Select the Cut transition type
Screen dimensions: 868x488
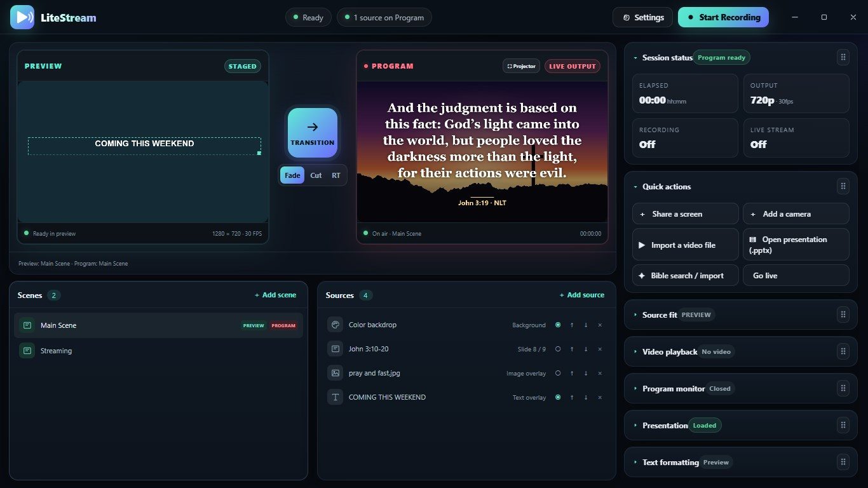coord(316,175)
